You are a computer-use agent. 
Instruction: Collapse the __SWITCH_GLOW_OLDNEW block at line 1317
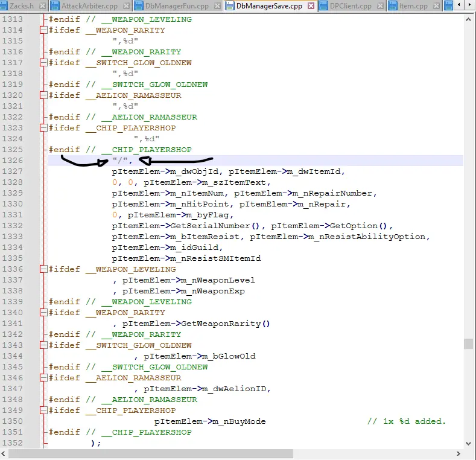[43, 62]
